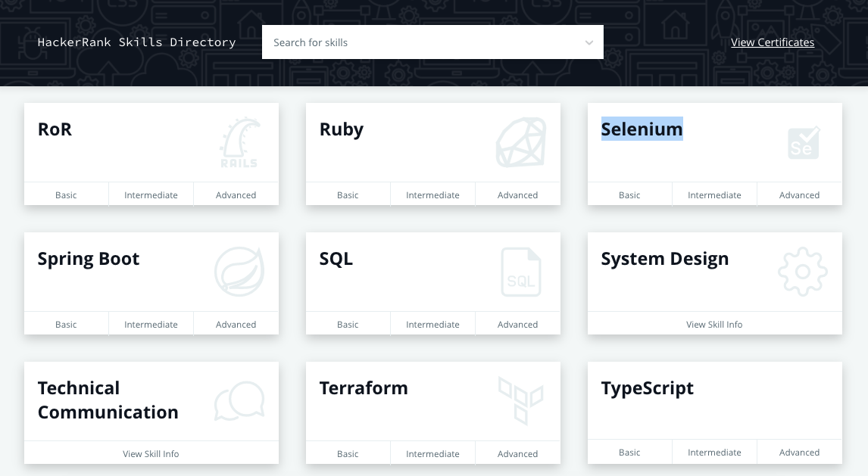The image size is (868, 476).
Task: Click the Spring Boot card title
Action: (x=89, y=259)
